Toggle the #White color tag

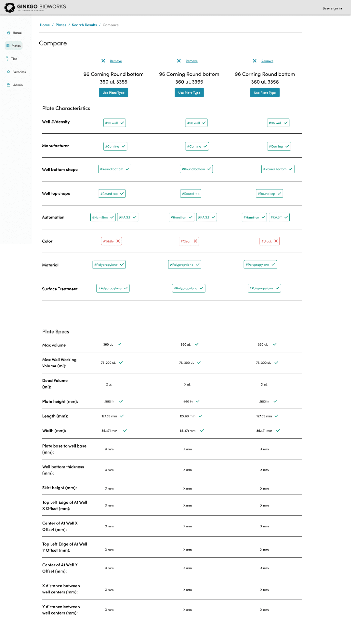tap(111, 241)
